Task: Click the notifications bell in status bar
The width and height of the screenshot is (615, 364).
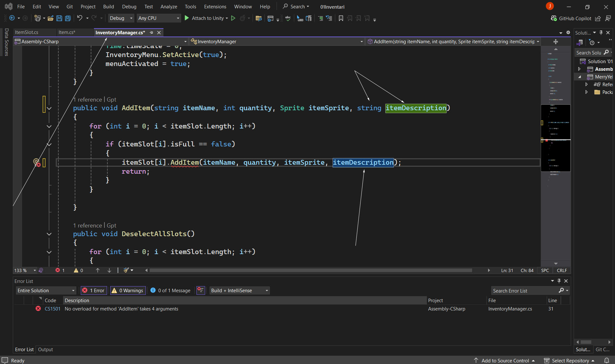Action: coord(607,360)
